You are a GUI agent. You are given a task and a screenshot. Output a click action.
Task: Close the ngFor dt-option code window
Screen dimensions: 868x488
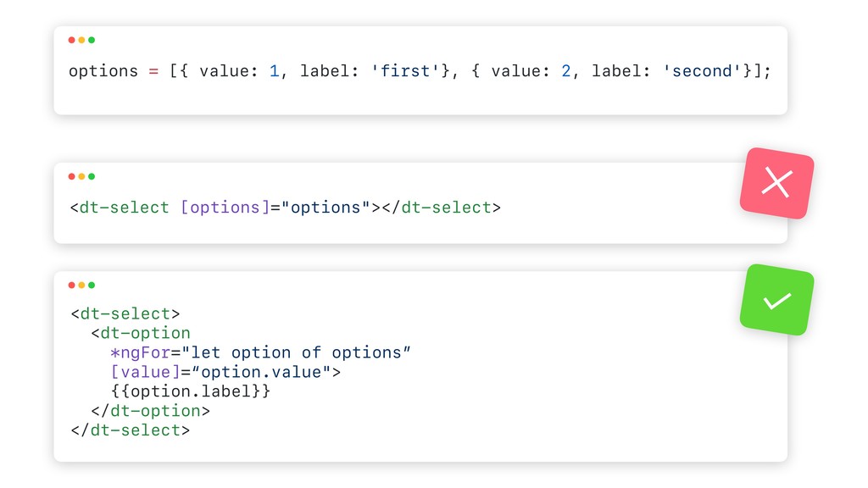[x=71, y=285]
